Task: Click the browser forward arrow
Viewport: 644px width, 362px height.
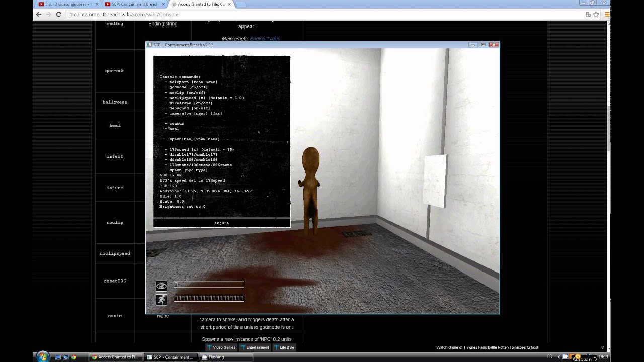Action: [x=49, y=14]
